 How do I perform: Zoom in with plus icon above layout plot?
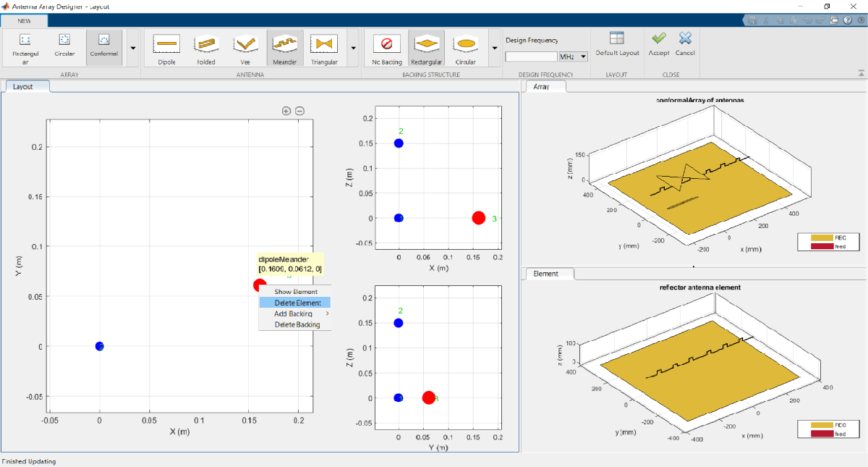(286, 111)
